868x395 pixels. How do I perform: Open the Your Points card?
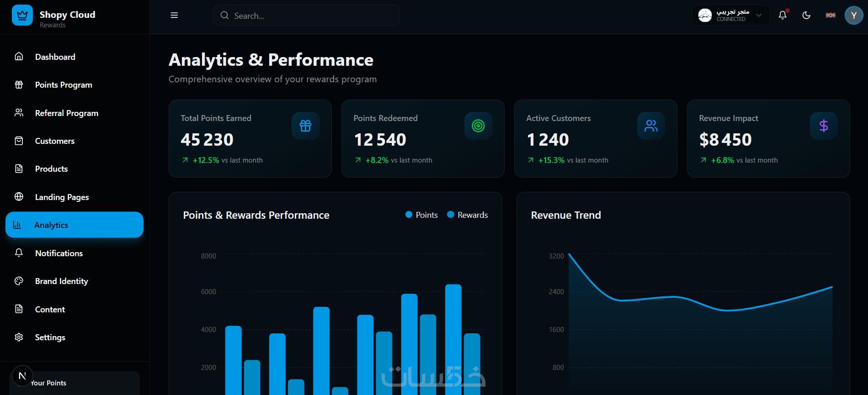coord(75,383)
